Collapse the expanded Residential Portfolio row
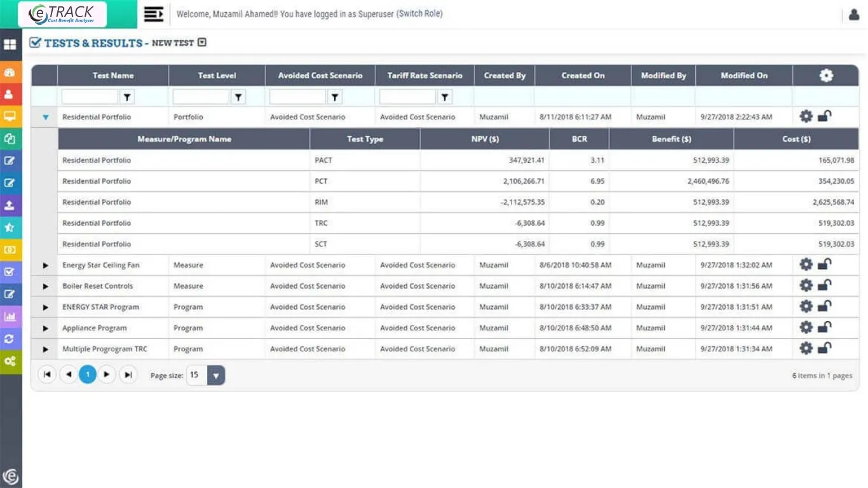This screenshot has height=488, width=868. click(x=44, y=117)
